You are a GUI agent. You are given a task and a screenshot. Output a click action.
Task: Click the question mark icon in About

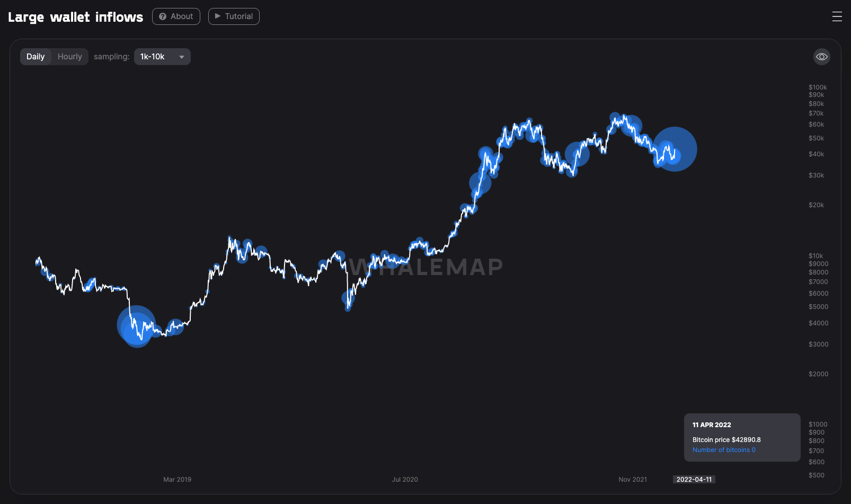coord(163,16)
